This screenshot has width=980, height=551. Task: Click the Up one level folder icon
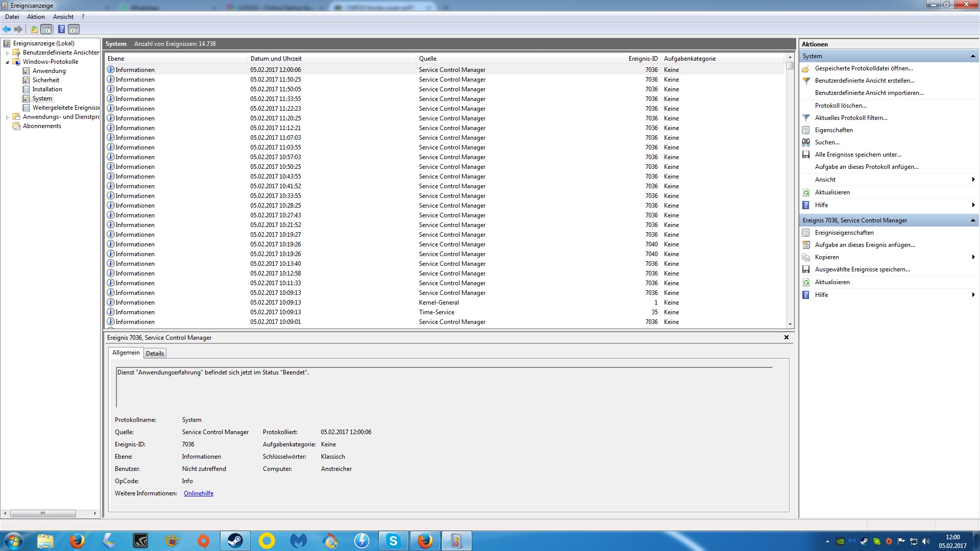pyautogui.click(x=34, y=29)
